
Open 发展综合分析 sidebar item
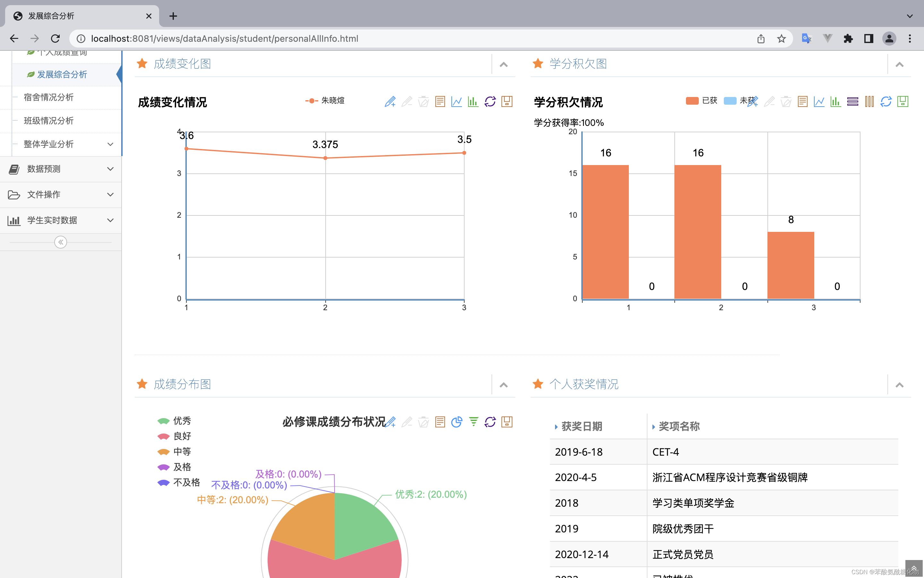pos(62,74)
